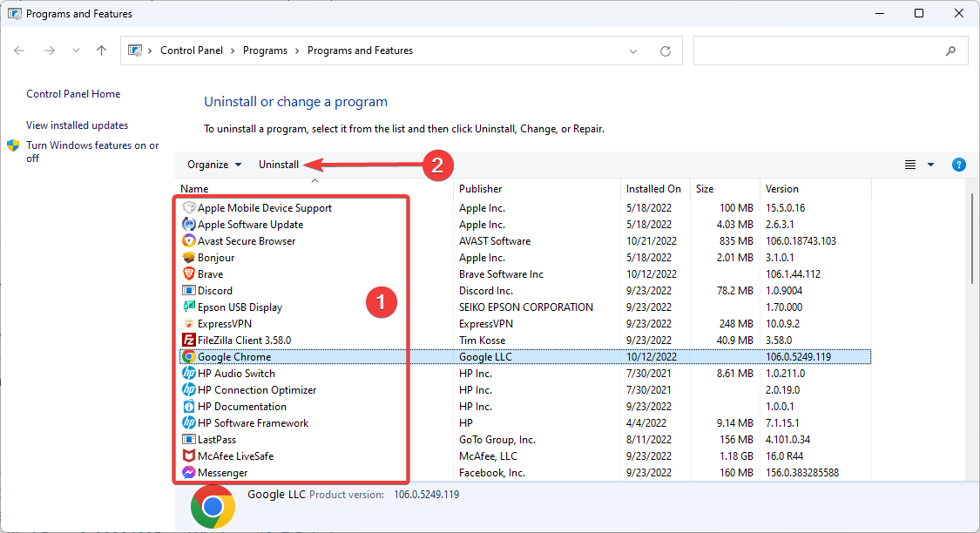Go up one level with up arrow

[x=101, y=51]
